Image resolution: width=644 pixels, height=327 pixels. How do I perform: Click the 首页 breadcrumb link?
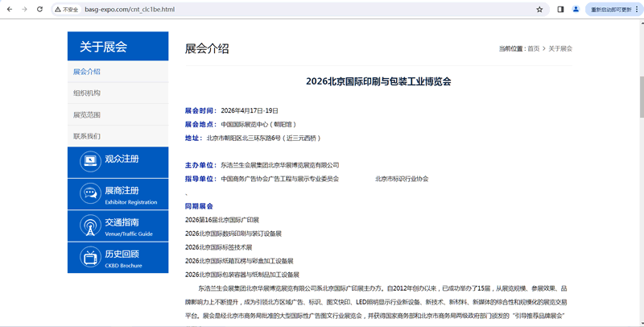pyautogui.click(x=533, y=48)
